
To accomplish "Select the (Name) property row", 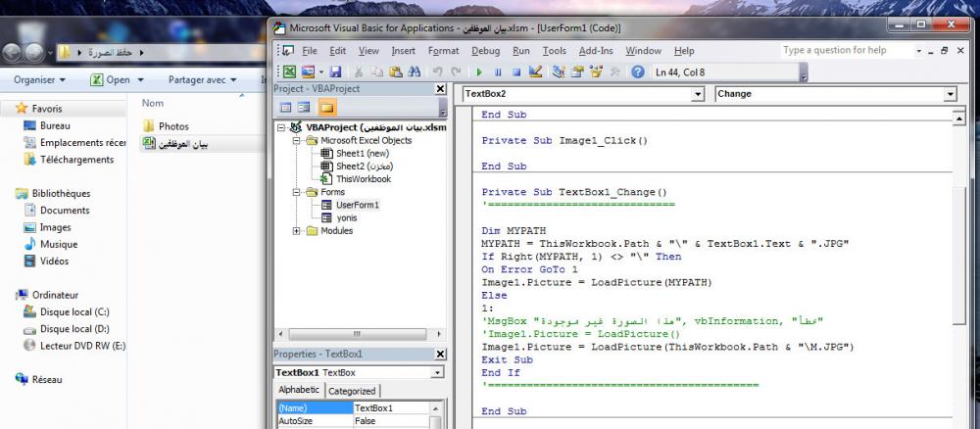I will (353, 407).
